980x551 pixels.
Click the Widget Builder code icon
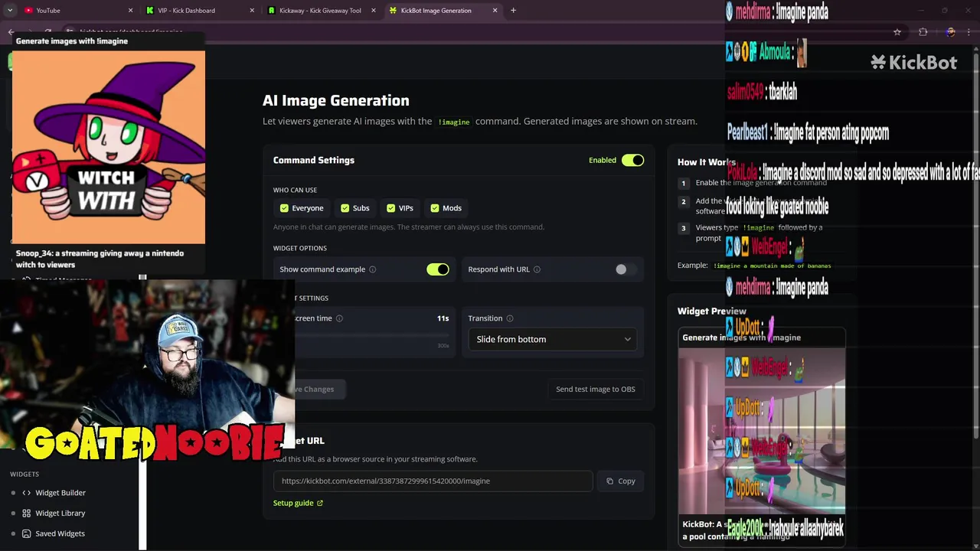(26, 493)
